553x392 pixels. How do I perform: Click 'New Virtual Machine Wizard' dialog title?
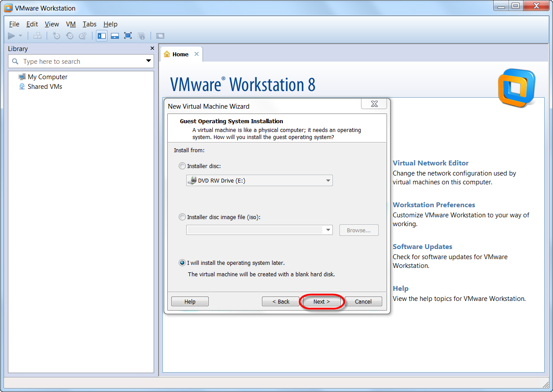click(x=209, y=106)
